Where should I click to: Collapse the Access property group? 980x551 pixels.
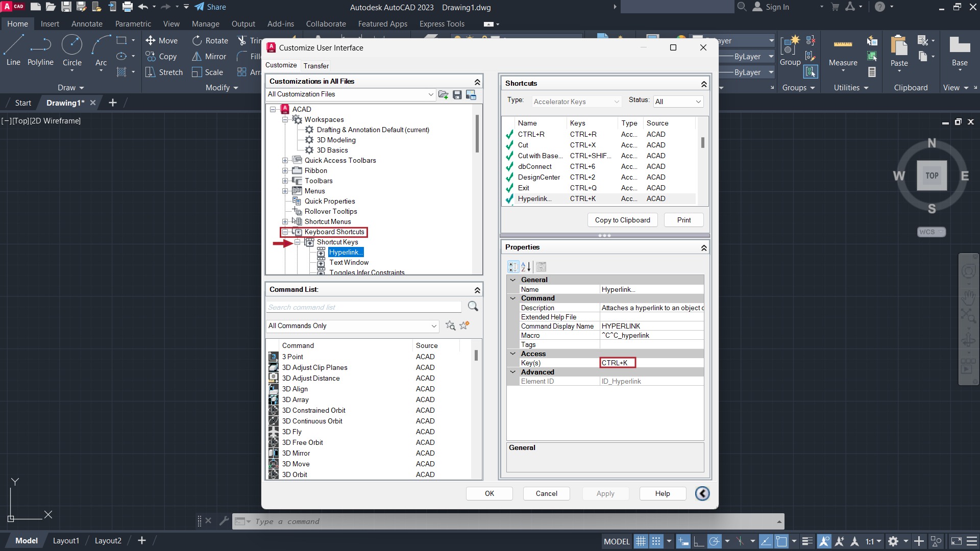tap(513, 354)
